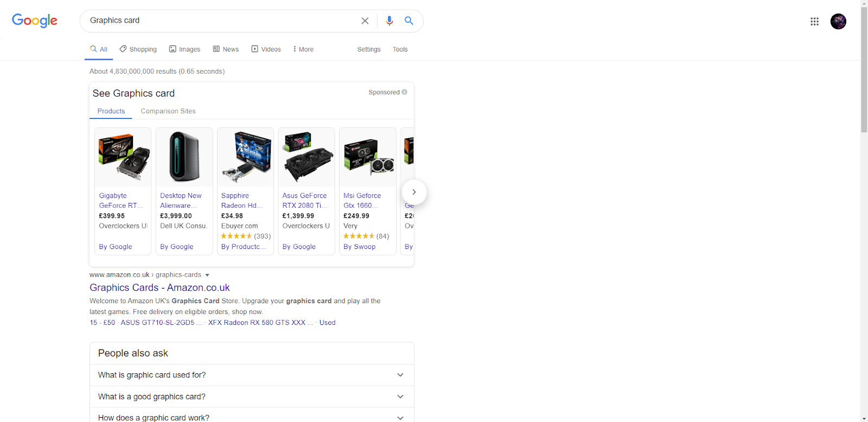Click the By Productc... link
The image size is (868, 422).
coord(244,247)
